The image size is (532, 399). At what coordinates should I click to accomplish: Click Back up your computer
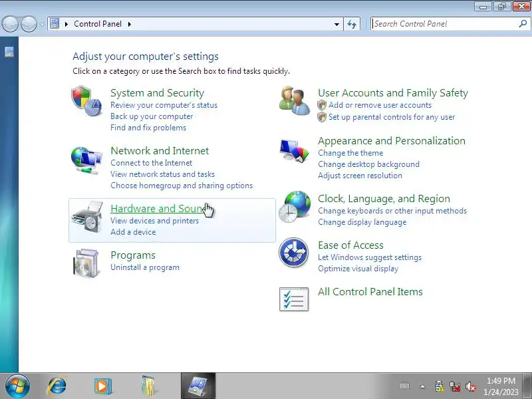pos(152,116)
